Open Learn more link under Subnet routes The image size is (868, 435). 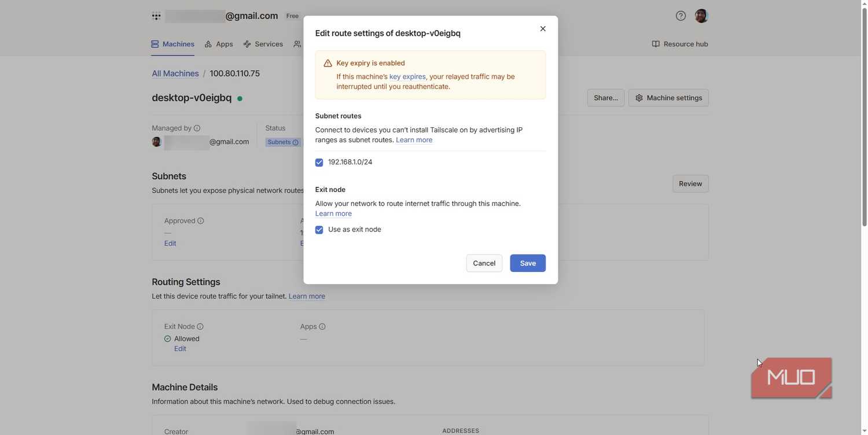click(x=414, y=140)
